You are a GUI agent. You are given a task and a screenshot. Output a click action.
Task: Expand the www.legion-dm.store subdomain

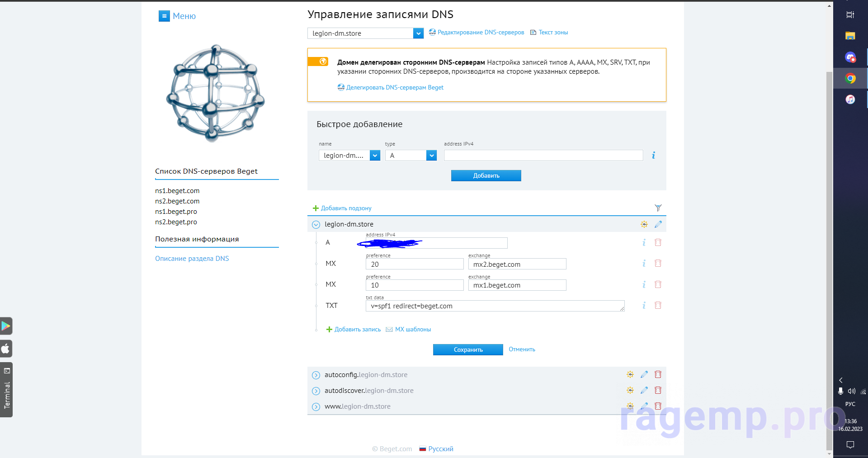[316, 406]
